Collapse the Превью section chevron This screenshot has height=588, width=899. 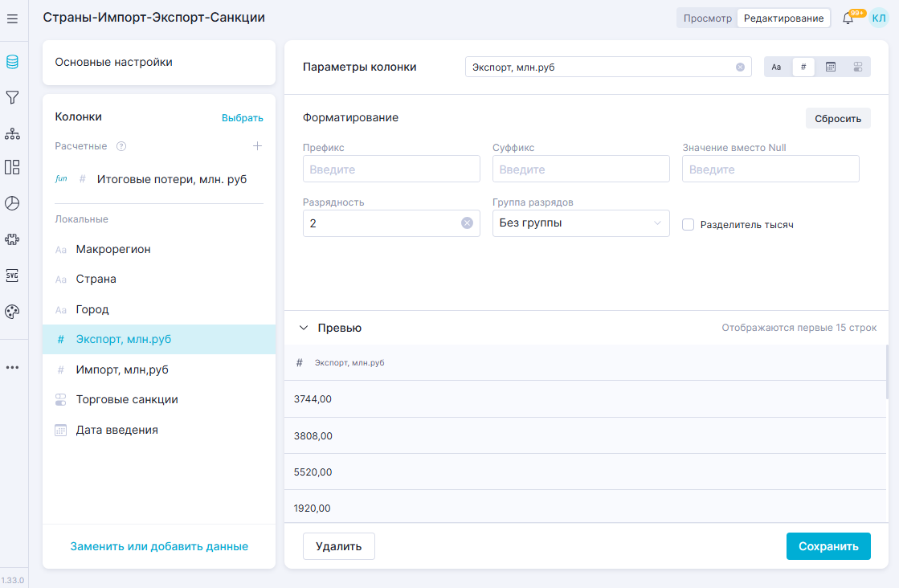point(304,328)
